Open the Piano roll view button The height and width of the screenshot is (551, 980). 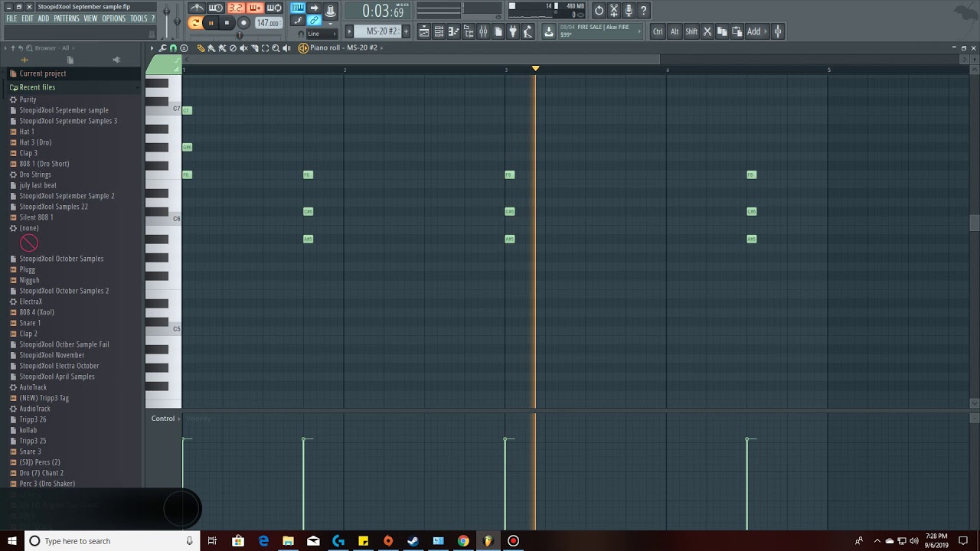[454, 31]
